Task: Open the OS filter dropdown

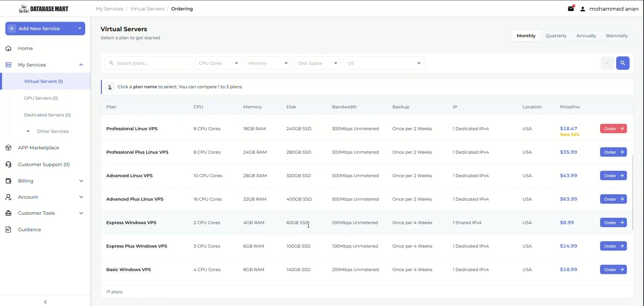Action: [384, 63]
